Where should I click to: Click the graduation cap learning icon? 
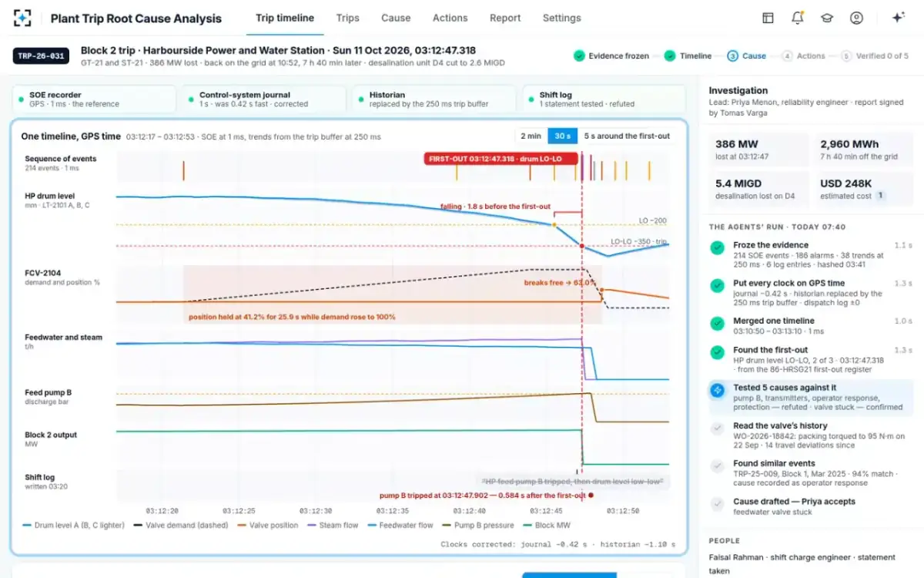point(827,18)
